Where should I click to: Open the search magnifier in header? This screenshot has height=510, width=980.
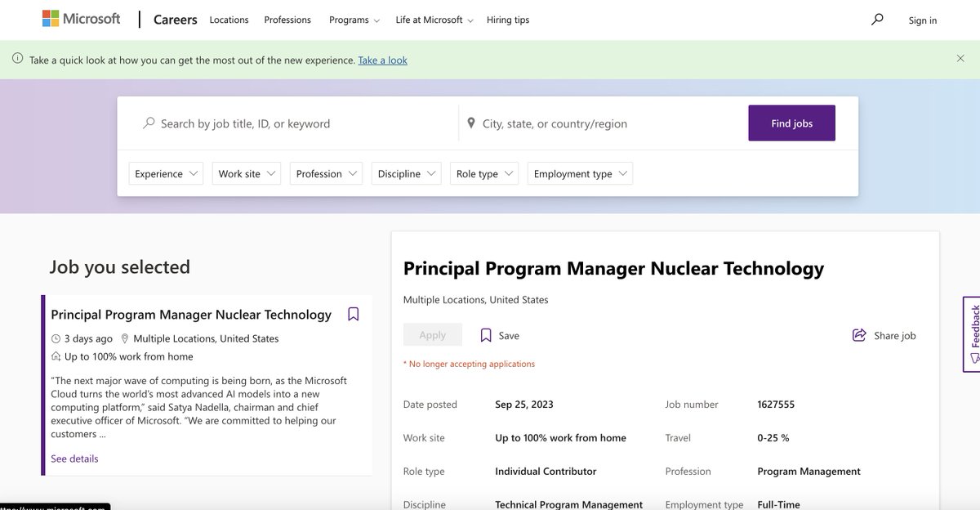click(877, 19)
